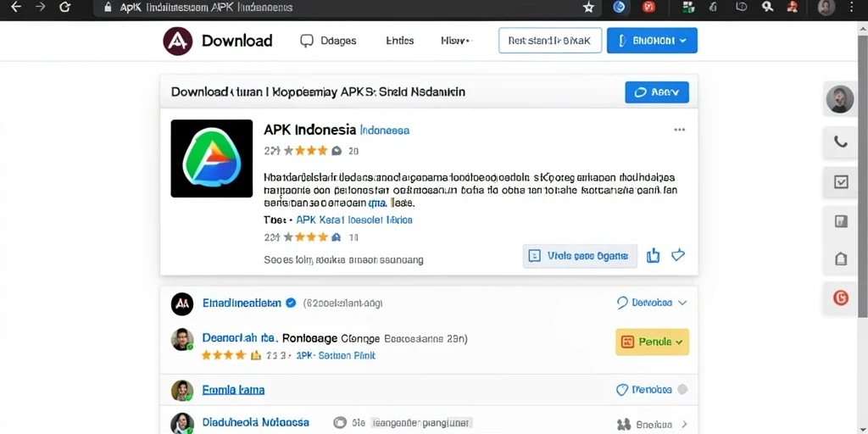Click the heart icon on the app card

678,255
